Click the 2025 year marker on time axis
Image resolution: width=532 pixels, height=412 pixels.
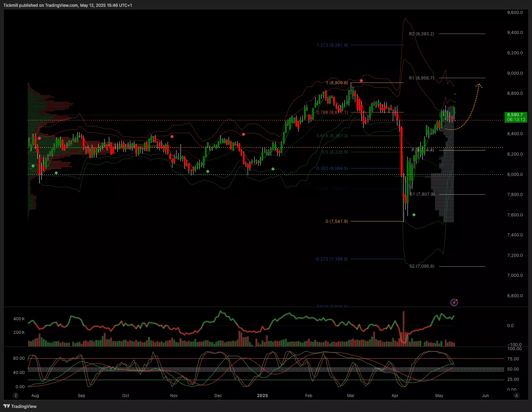coord(262,396)
